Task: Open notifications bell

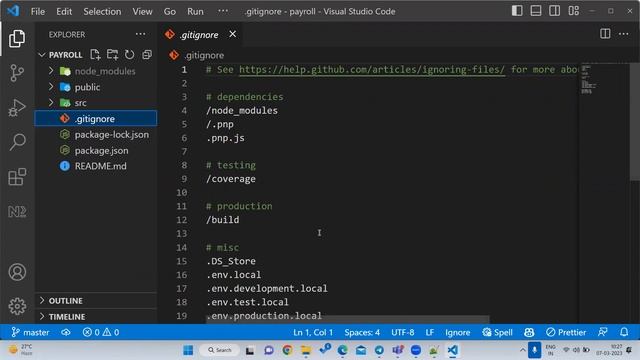Action: [624, 332]
